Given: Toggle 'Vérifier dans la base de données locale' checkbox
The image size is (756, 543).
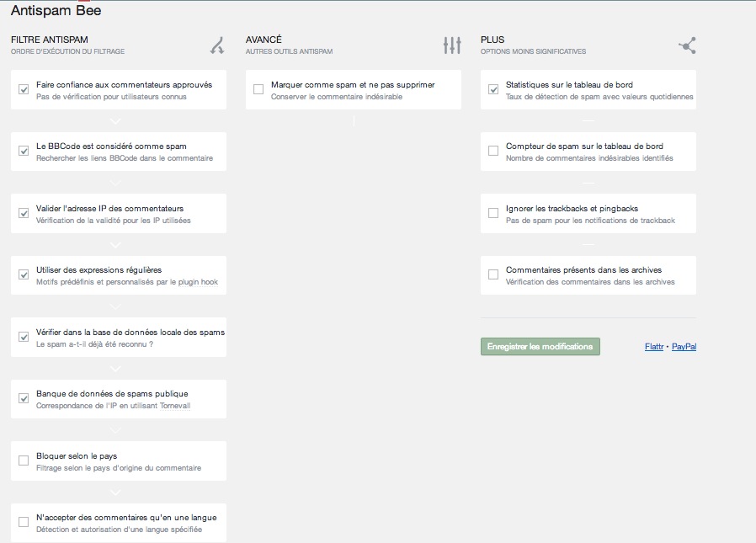Looking at the screenshot, I should [24, 337].
